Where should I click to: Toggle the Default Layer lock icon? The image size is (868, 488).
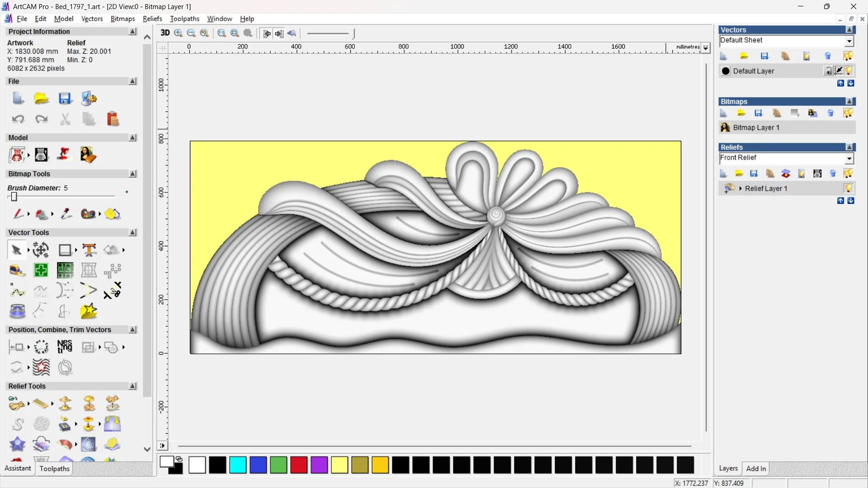828,71
